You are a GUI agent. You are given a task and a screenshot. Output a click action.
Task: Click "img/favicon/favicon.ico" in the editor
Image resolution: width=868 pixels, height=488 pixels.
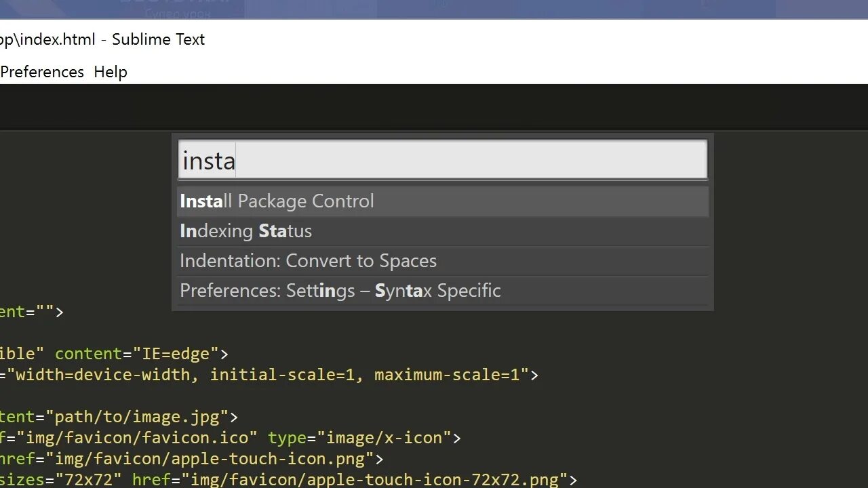coord(138,438)
